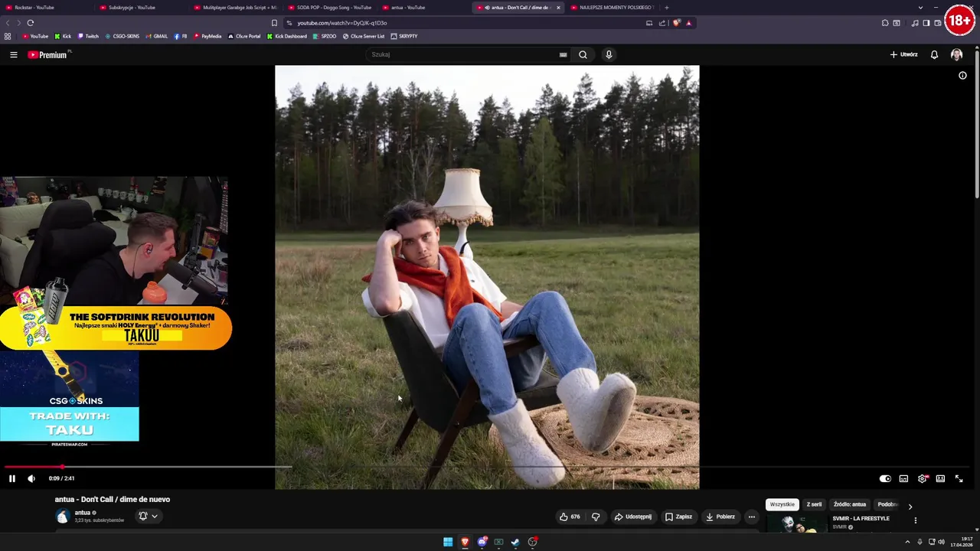Open Brave Shields lion icon
The height and width of the screenshot is (551, 980).
point(676,23)
